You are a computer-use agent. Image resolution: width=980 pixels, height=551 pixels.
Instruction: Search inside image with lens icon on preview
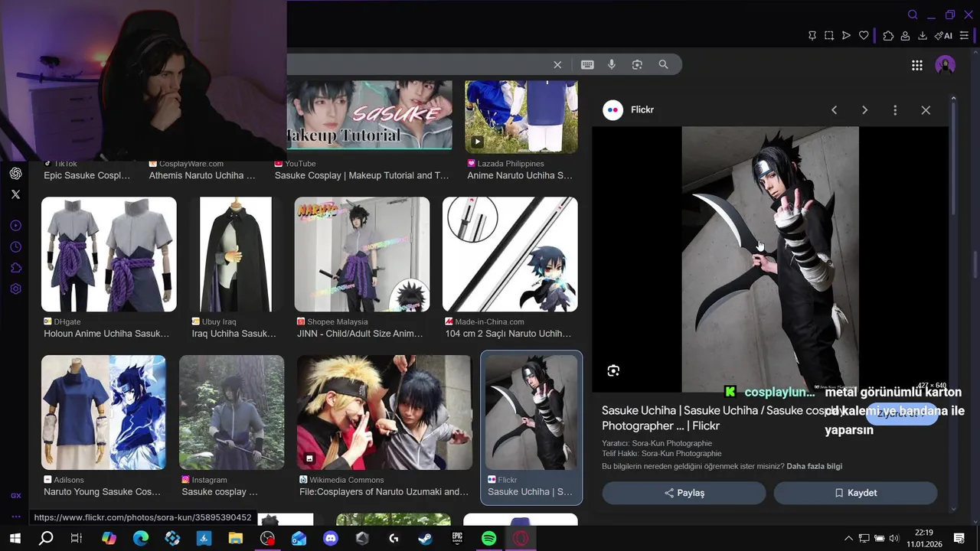613,371
